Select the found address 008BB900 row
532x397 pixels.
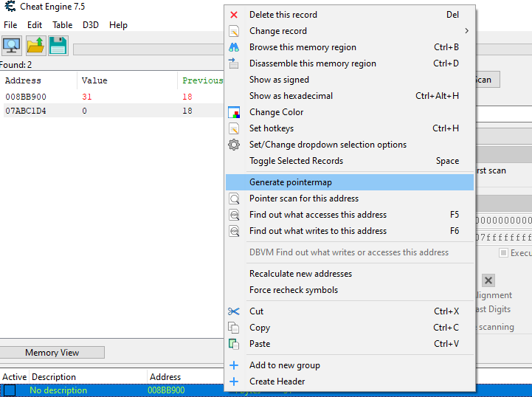pyautogui.click(x=114, y=97)
